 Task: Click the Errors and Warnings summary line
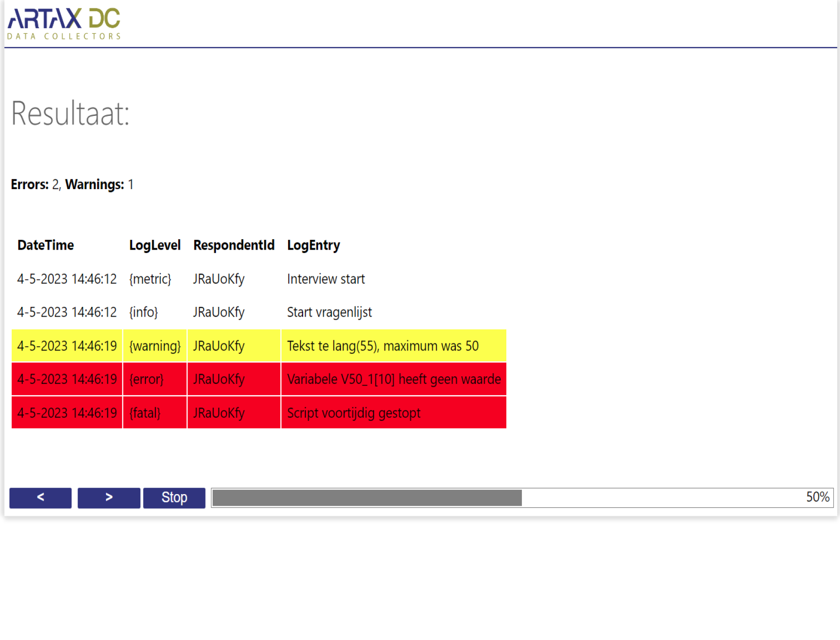(72, 185)
